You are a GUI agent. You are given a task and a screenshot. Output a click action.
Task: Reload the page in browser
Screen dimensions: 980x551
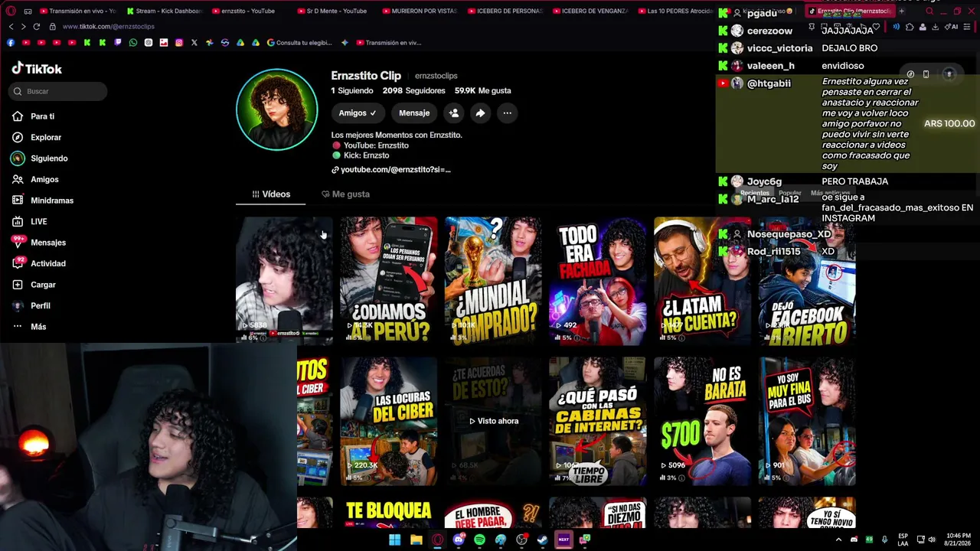coord(36,27)
